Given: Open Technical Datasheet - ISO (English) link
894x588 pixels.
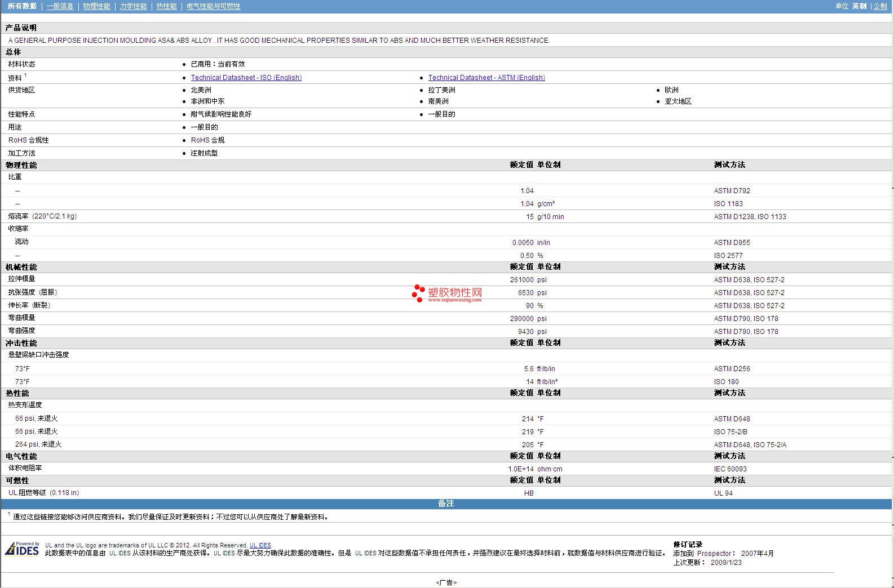Looking at the screenshot, I should coord(246,78).
